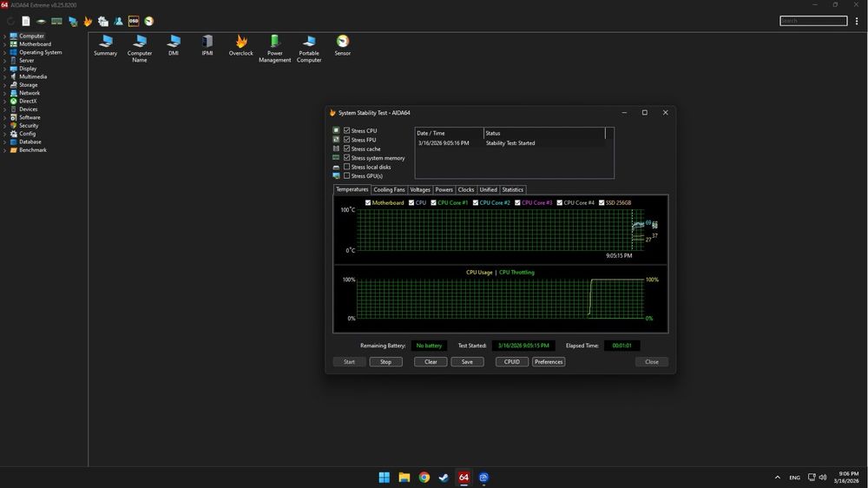Expand the Network tree node
The width and height of the screenshot is (868, 488).
(5, 93)
